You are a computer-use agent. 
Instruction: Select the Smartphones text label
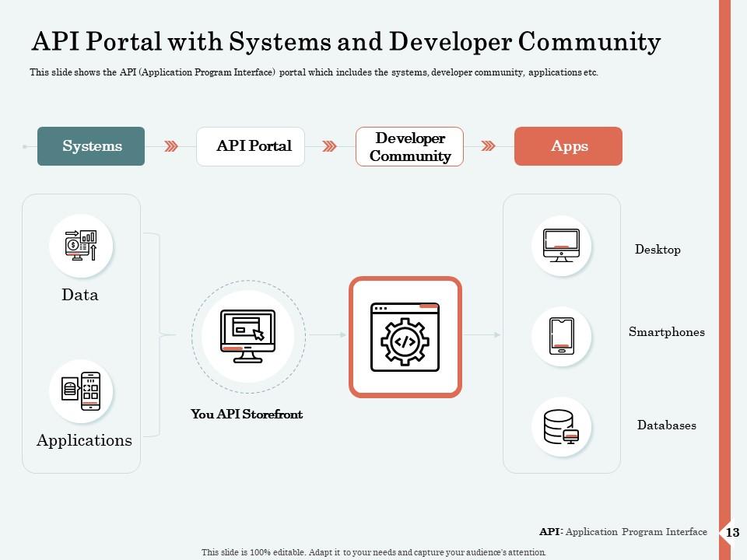(x=666, y=332)
